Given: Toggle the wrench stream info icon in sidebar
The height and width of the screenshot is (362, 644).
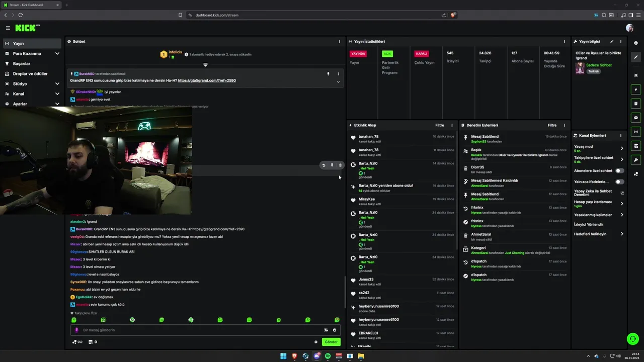Looking at the screenshot, I should point(636,160).
